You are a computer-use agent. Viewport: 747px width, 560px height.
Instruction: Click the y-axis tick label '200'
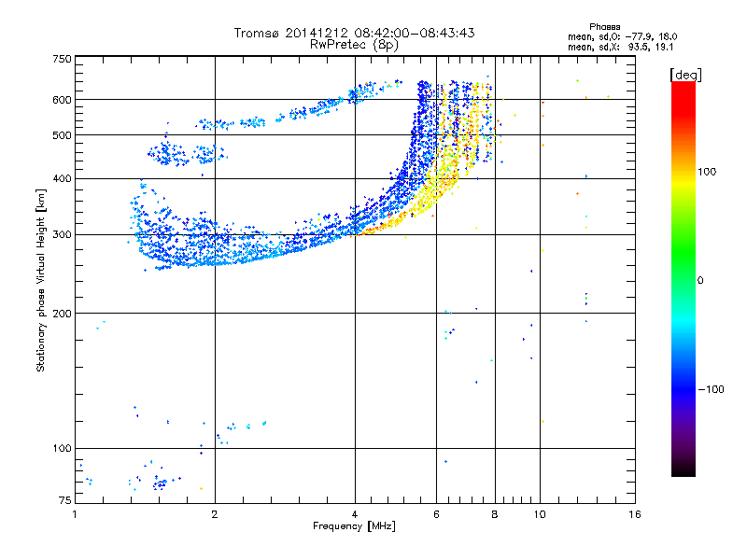pos(62,314)
